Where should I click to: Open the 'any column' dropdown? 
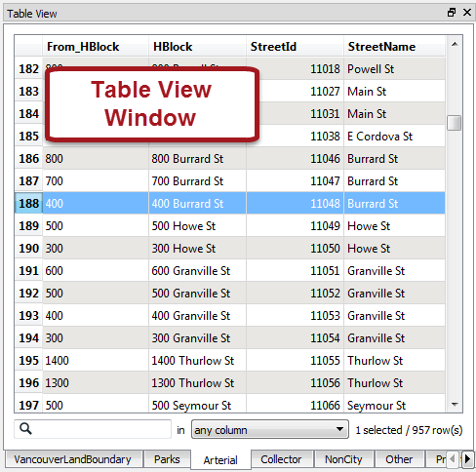pos(270,429)
